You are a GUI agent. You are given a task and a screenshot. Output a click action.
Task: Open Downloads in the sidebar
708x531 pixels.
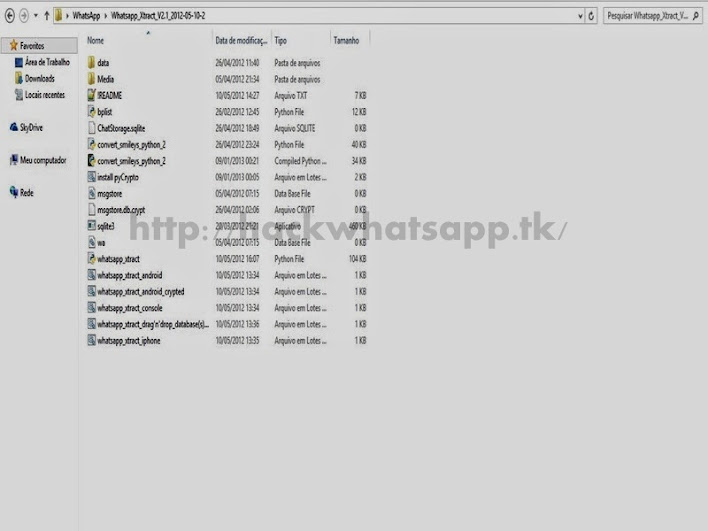(x=34, y=78)
